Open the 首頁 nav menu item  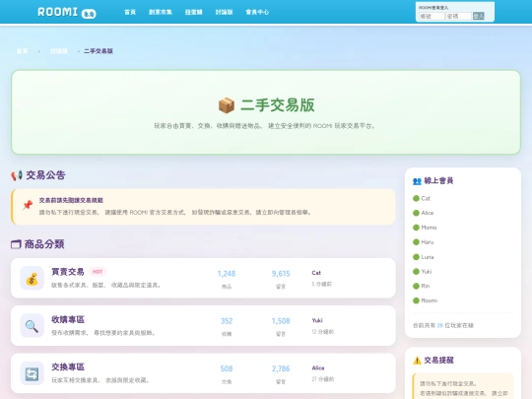130,12
